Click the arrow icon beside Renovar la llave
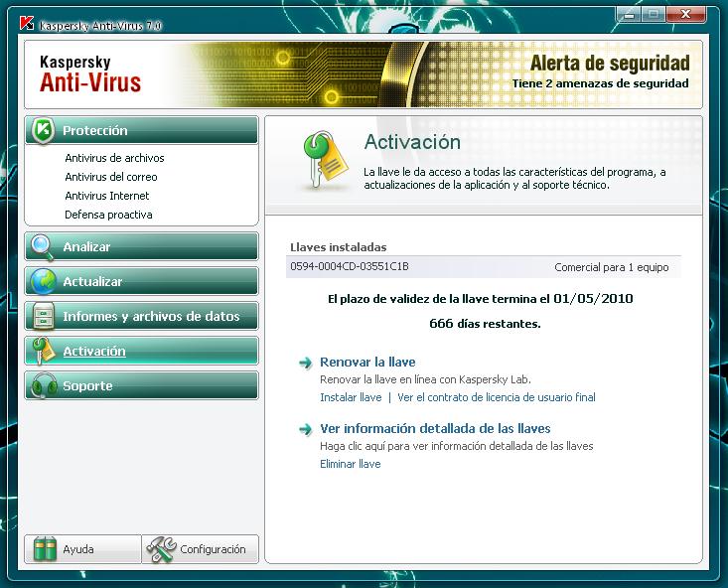 [x=306, y=363]
